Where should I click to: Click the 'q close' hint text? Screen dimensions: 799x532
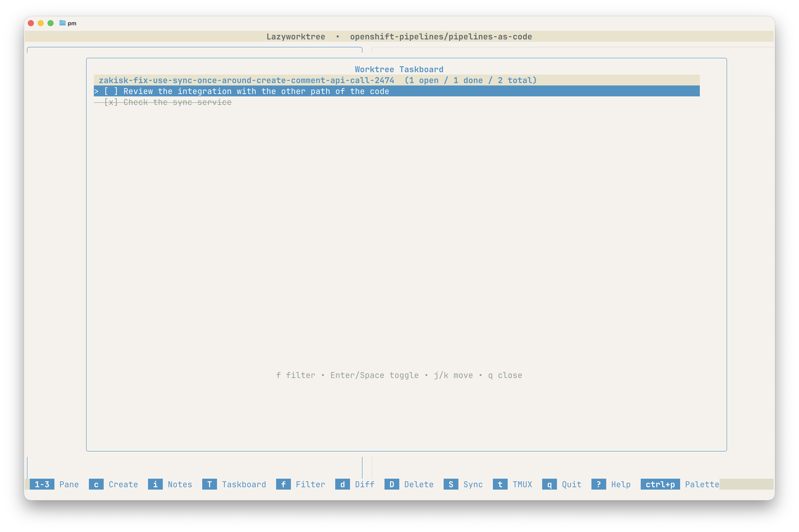pyautogui.click(x=505, y=375)
